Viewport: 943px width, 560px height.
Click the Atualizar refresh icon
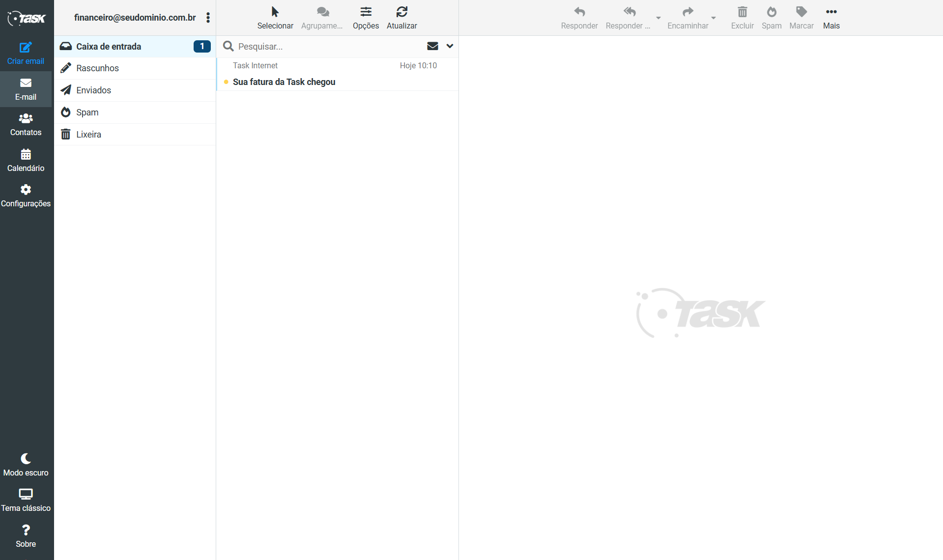(x=401, y=12)
